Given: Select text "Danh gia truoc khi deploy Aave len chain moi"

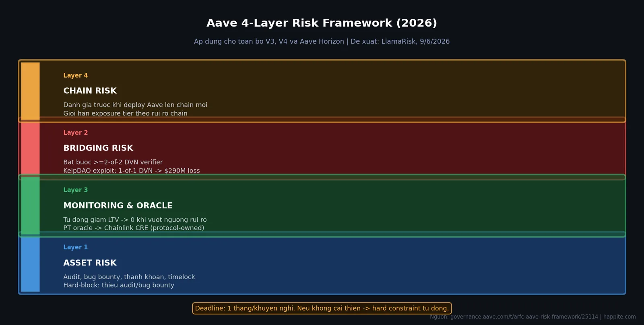Looking at the screenshot, I should [x=135, y=105].
